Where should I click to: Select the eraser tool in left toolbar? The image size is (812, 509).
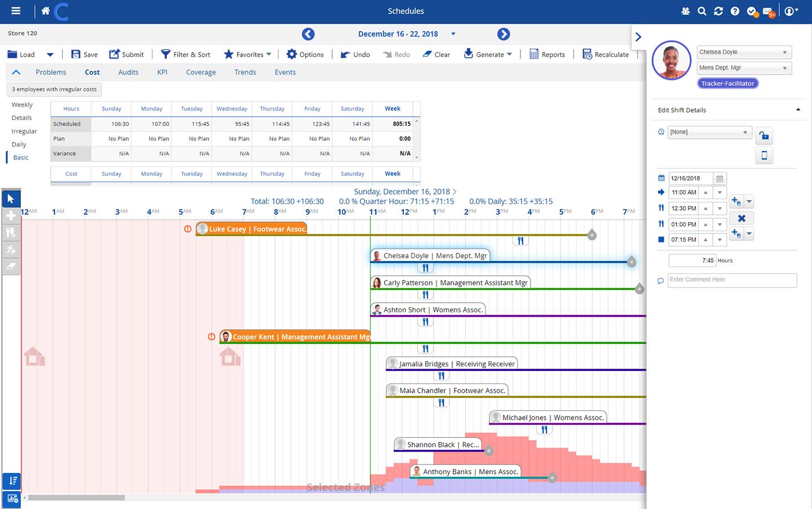pyautogui.click(x=11, y=267)
